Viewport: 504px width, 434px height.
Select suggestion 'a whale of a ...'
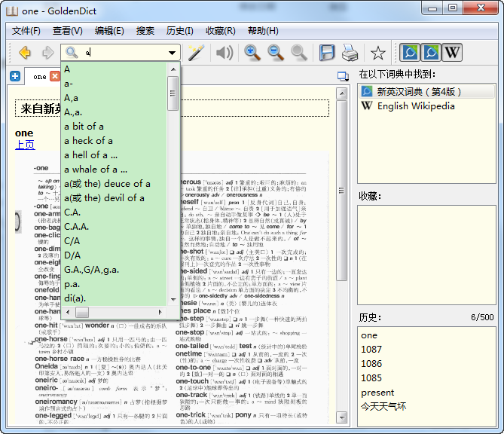(x=115, y=170)
